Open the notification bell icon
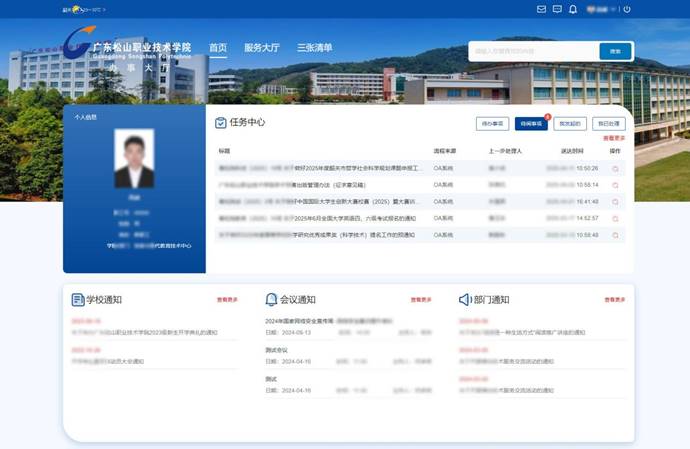 pyautogui.click(x=573, y=9)
